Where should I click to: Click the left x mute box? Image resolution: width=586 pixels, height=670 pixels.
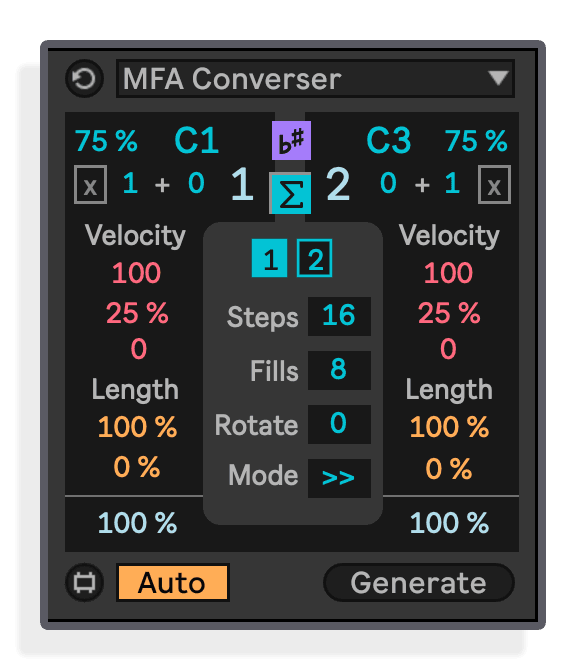point(90,185)
